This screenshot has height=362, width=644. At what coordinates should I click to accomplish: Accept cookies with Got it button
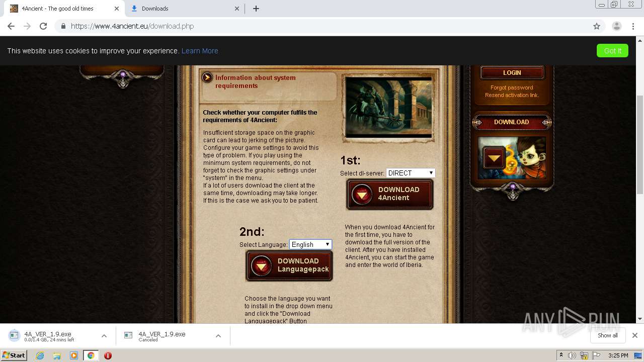coord(612,51)
